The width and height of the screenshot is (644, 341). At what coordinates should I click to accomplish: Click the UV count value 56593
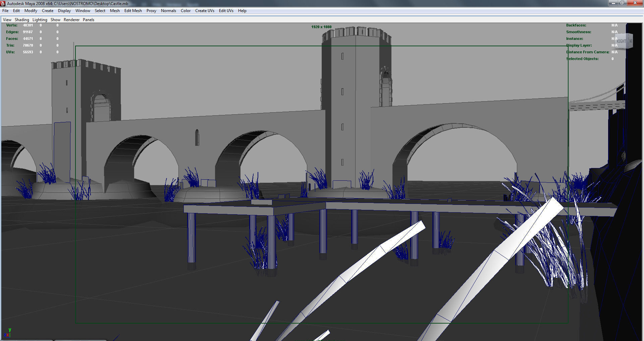pos(28,52)
